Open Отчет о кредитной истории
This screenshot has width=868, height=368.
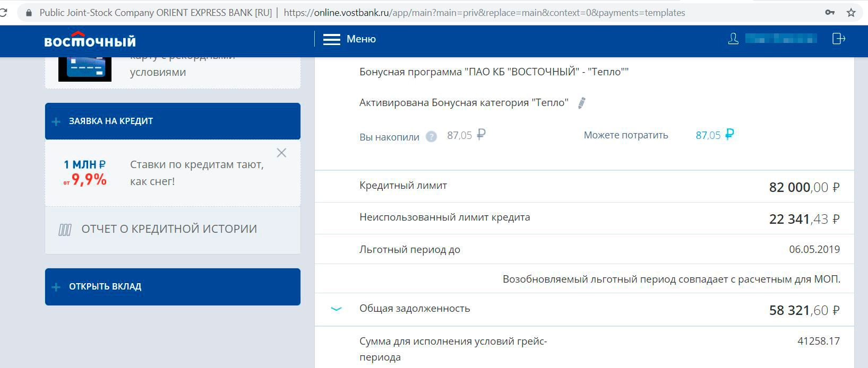click(x=169, y=229)
